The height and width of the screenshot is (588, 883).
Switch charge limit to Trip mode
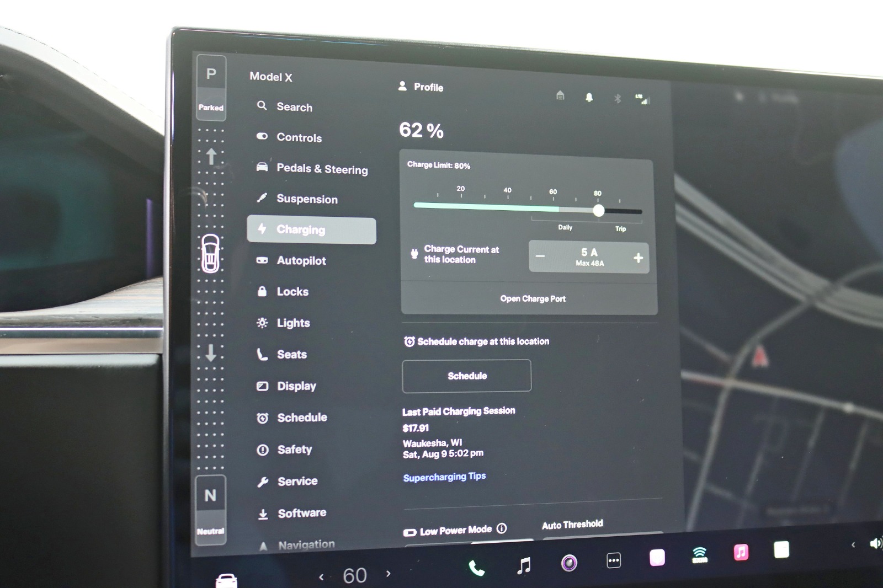620,228
